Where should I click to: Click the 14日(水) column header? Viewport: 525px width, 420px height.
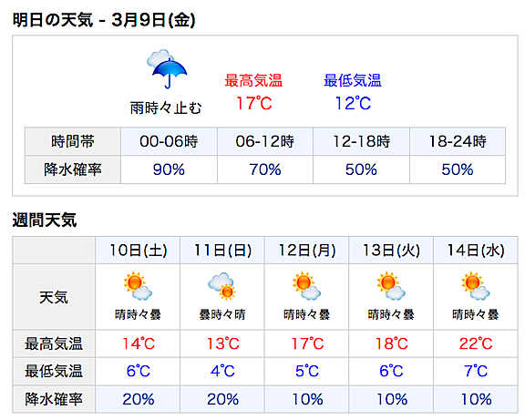point(476,251)
